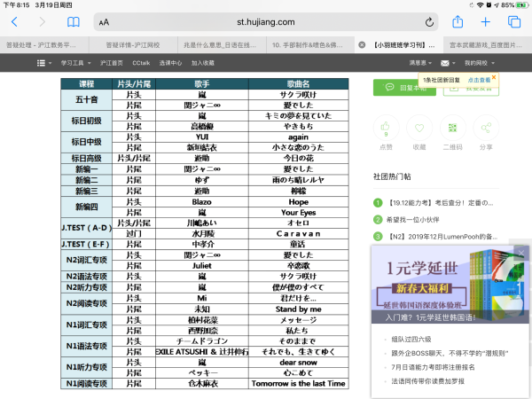
Task: Click the YUI singer cell
Action: coord(202,137)
